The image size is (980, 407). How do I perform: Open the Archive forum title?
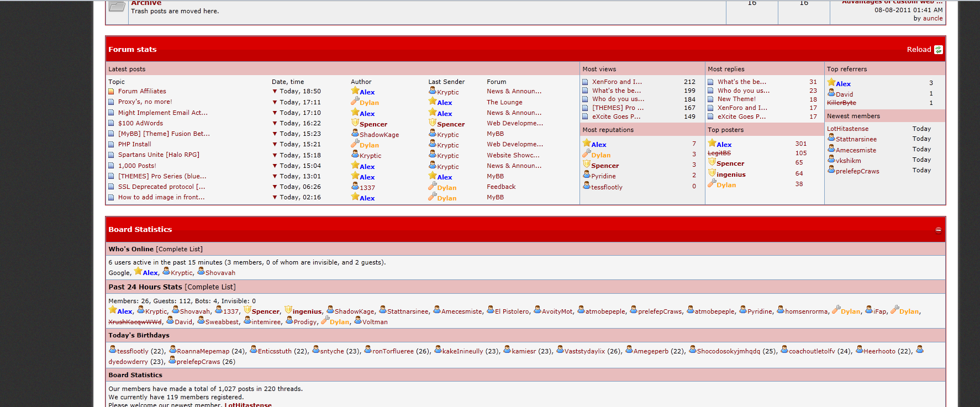tap(146, 3)
